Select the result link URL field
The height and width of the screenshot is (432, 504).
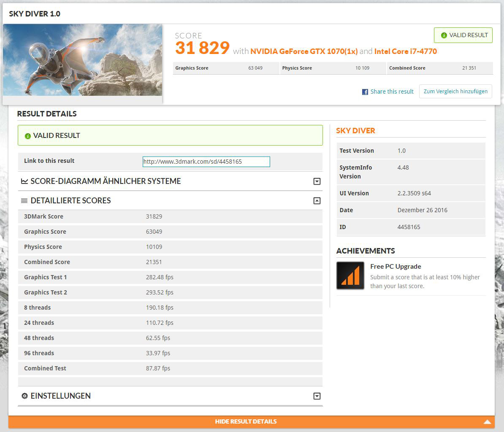click(x=206, y=162)
